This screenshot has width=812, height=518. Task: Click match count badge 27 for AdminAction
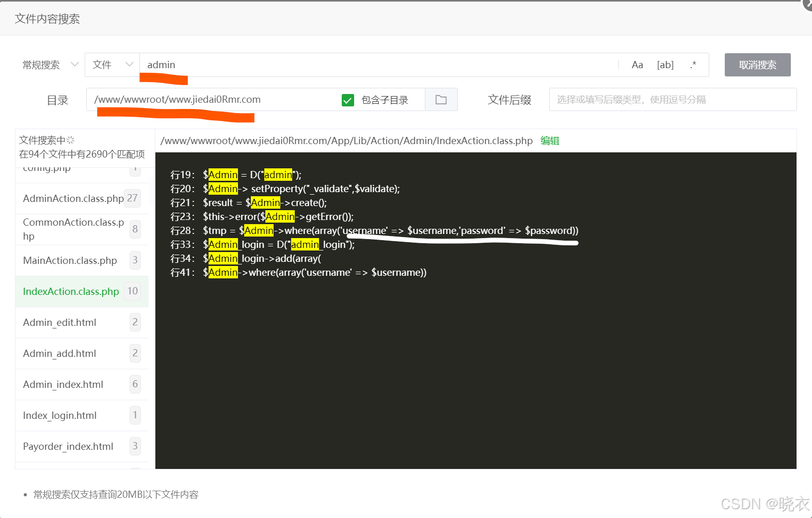(x=133, y=198)
